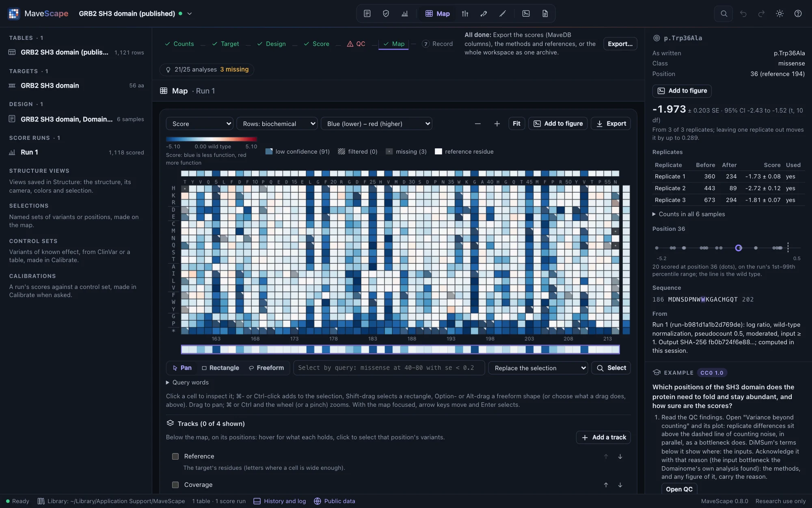The height and width of the screenshot is (508, 812).
Task: Enable the Reference track checkbox
Action: (x=175, y=456)
